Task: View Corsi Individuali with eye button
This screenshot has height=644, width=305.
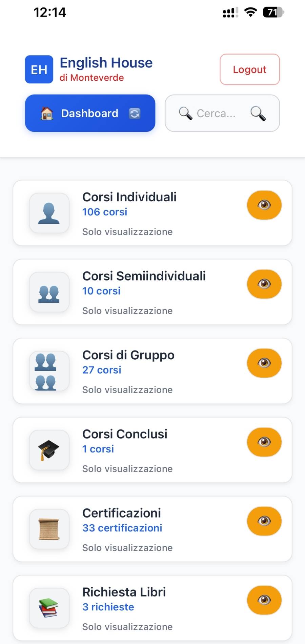Action: pyautogui.click(x=264, y=205)
